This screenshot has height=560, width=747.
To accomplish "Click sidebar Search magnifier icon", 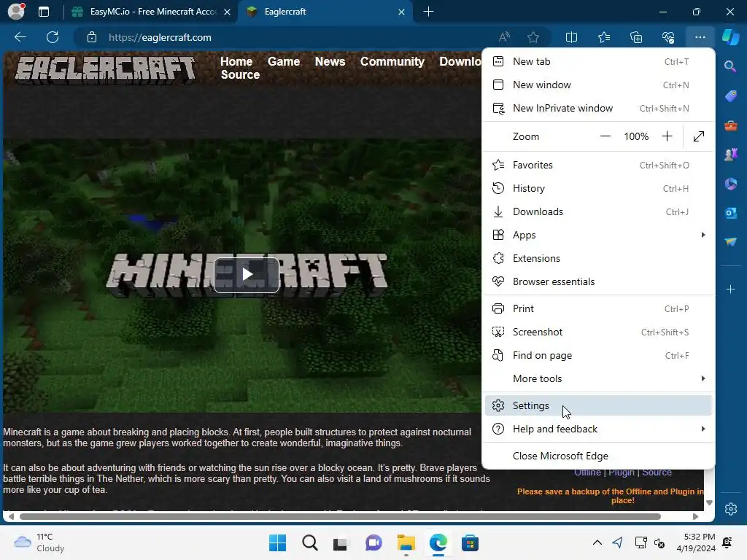I will coord(730,66).
